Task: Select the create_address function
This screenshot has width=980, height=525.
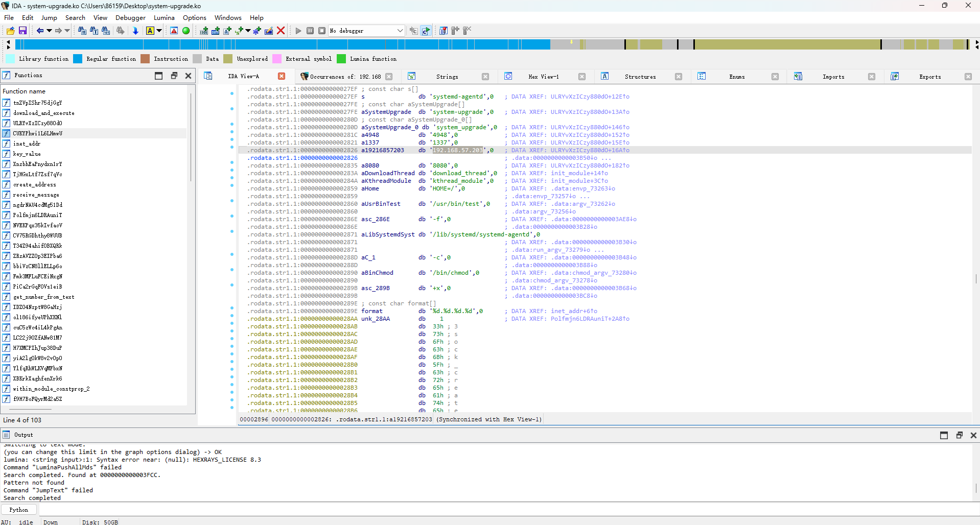Action: point(35,184)
